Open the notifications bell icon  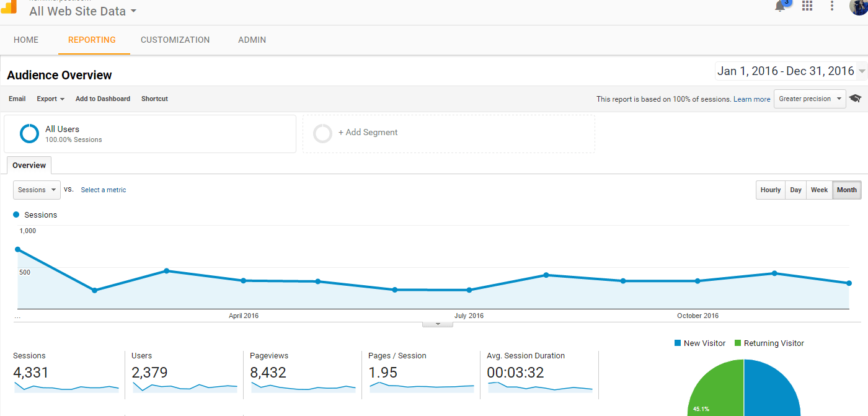tap(781, 6)
